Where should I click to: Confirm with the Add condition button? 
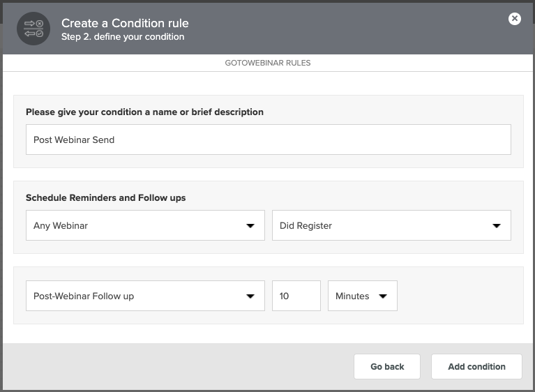coord(476,366)
